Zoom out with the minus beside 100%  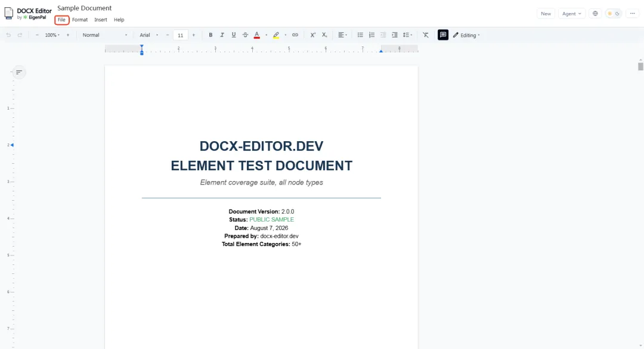coord(37,35)
